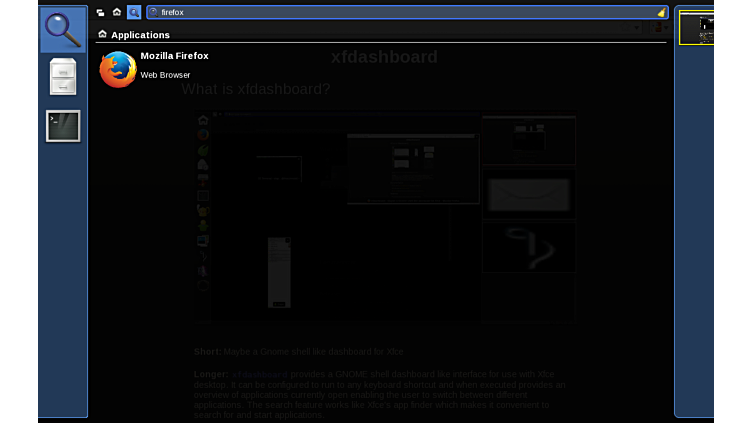Switch to the applications home view icon
The image size is (752, 423).
(117, 12)
